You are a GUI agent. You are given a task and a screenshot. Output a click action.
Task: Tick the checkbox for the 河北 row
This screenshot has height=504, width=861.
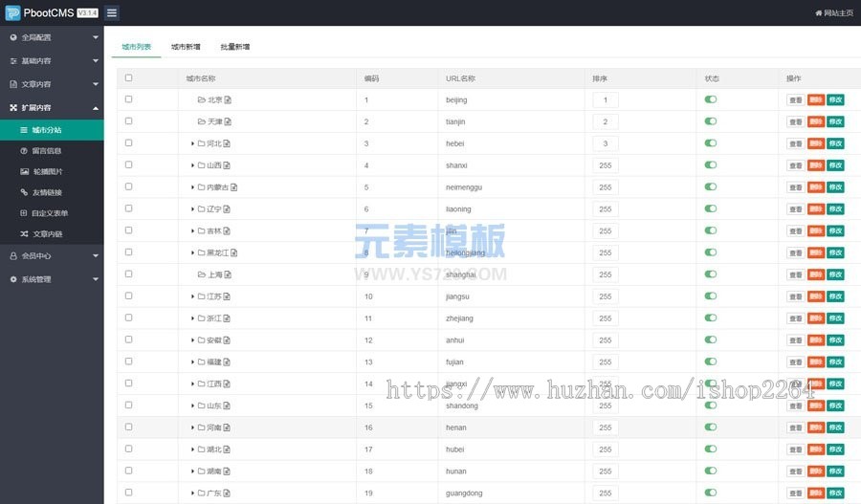coord(128,142)
